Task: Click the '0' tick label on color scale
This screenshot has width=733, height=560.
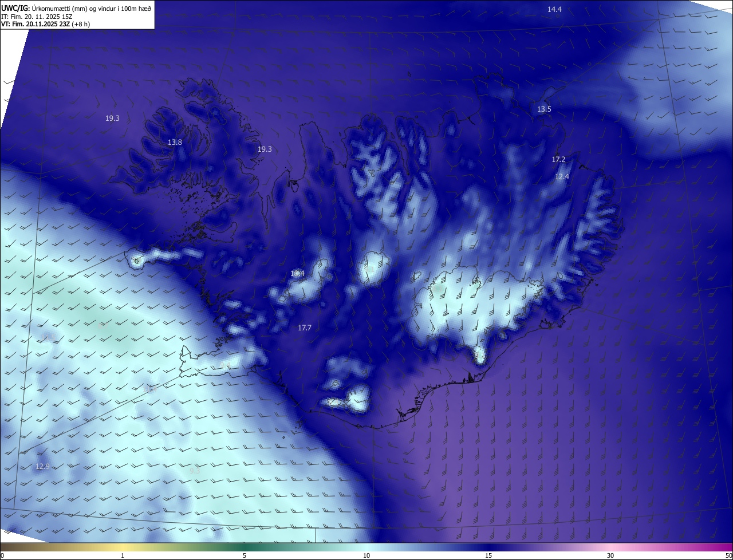Action: pyautogui.click(x=2, y=555)
